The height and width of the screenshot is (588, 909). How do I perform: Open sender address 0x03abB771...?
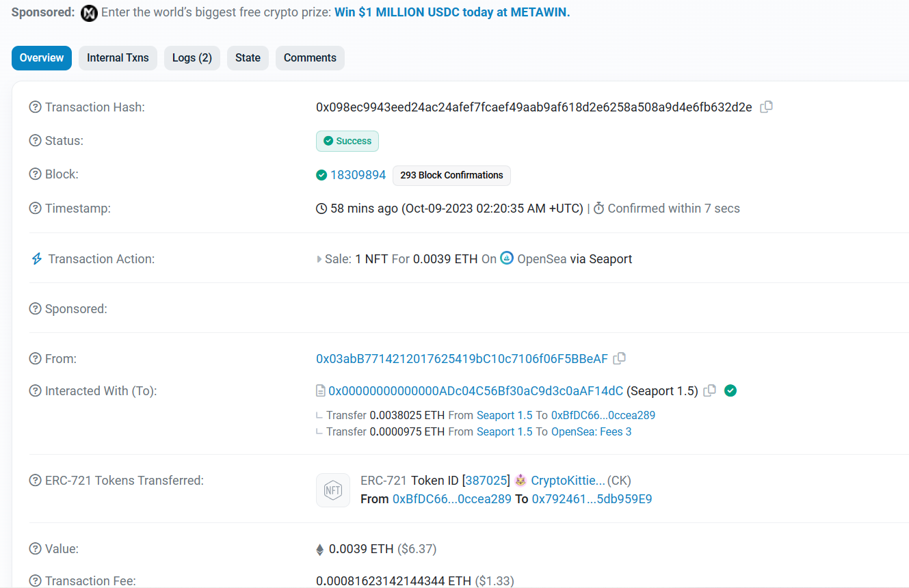coord(462,358)
